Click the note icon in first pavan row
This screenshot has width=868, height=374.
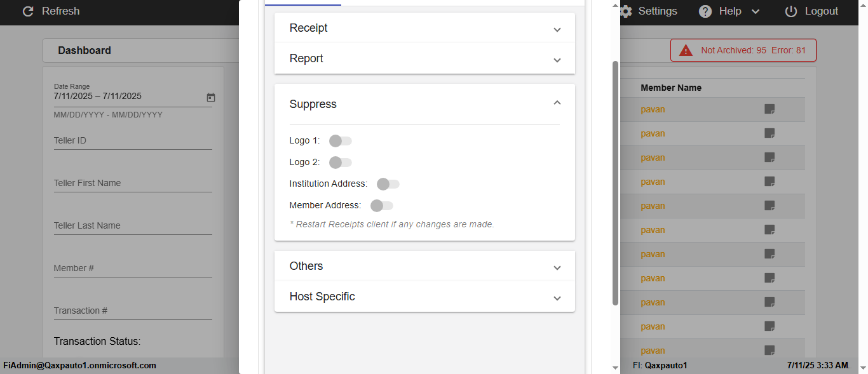click(770, 109)
